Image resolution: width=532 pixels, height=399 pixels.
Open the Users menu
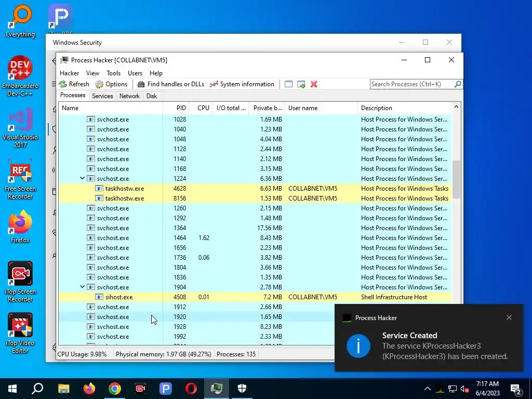coord(135,73)
